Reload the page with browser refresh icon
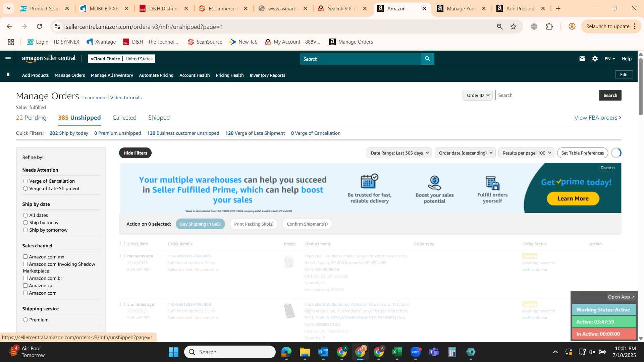 pyautogui.click(x=39, y=26)
